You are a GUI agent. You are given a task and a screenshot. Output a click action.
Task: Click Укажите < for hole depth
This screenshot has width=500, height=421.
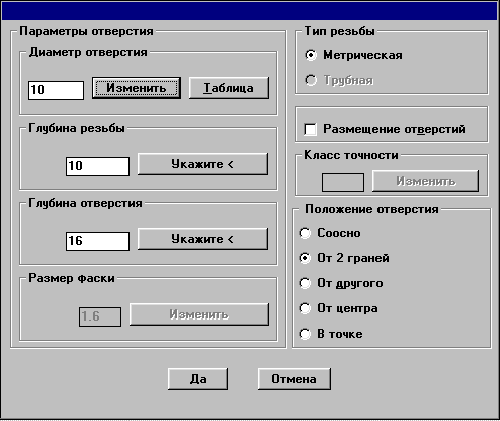coord(203,239)
